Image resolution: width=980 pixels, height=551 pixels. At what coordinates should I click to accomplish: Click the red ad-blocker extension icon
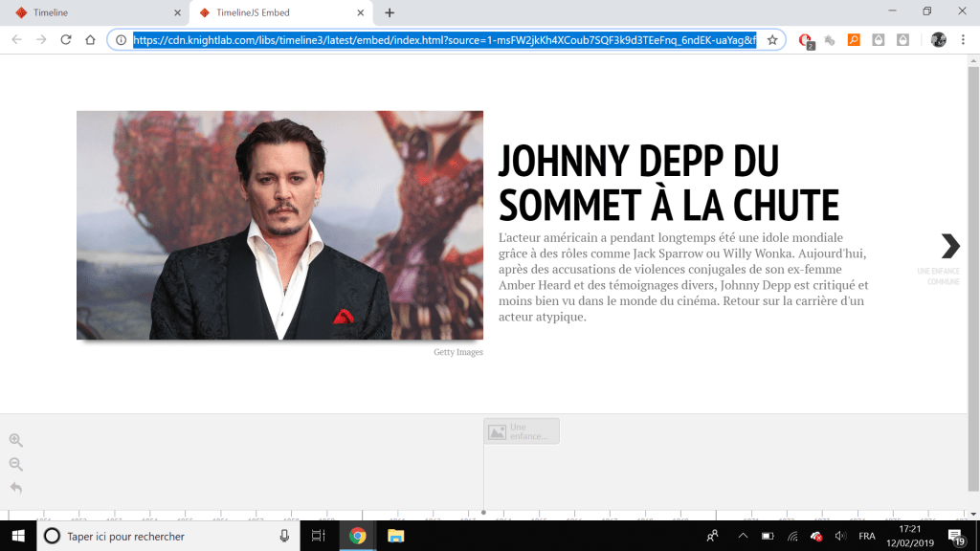[x=806, y=40]
